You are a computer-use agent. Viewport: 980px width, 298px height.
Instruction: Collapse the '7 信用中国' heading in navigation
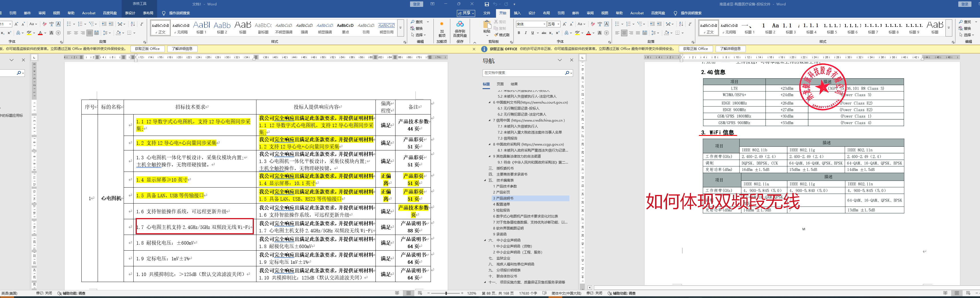[490, 120]
